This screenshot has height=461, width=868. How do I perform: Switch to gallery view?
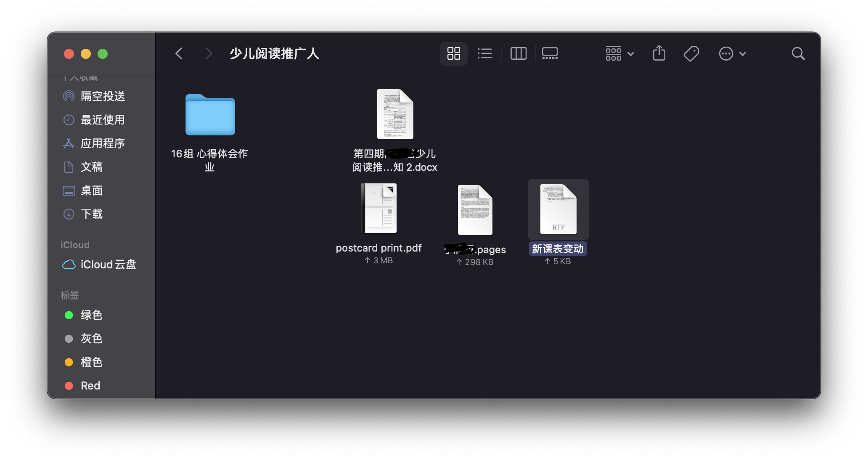click(550, 53)
